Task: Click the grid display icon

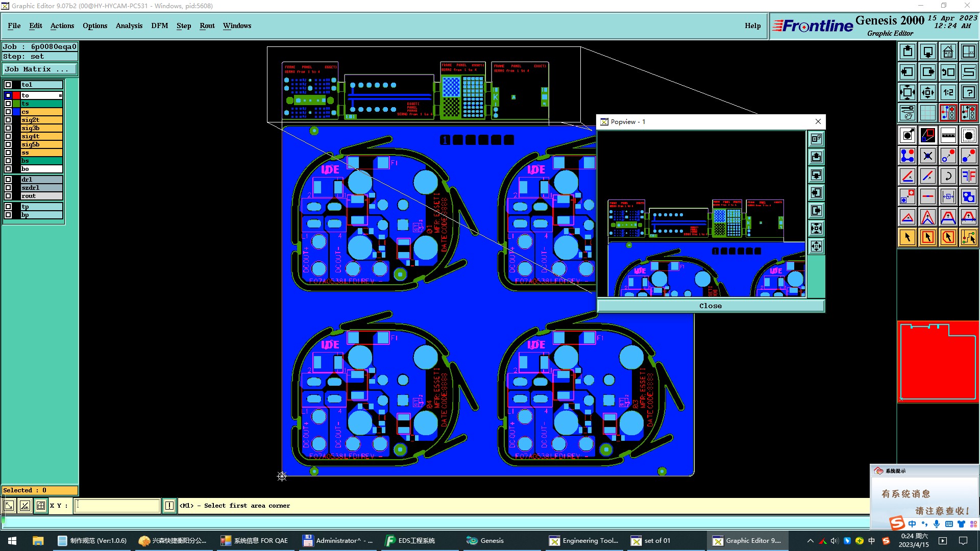Action: 927,113
